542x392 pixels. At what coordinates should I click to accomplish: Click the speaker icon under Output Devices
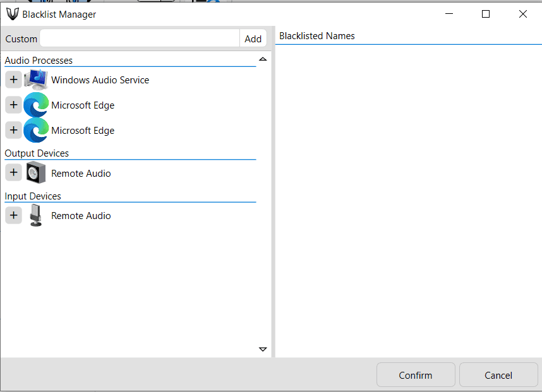pos(35,173)
